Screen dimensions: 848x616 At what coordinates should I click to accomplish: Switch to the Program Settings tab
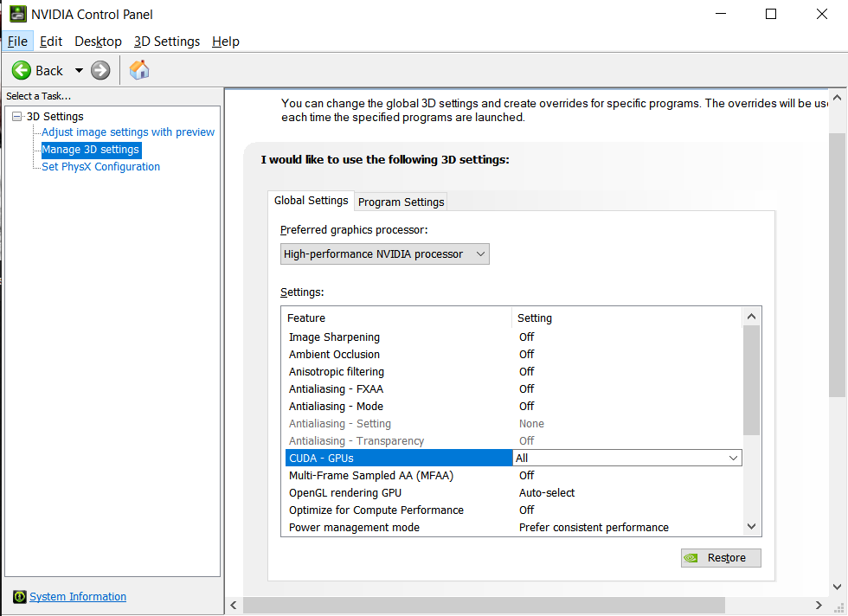click(401, 202)
